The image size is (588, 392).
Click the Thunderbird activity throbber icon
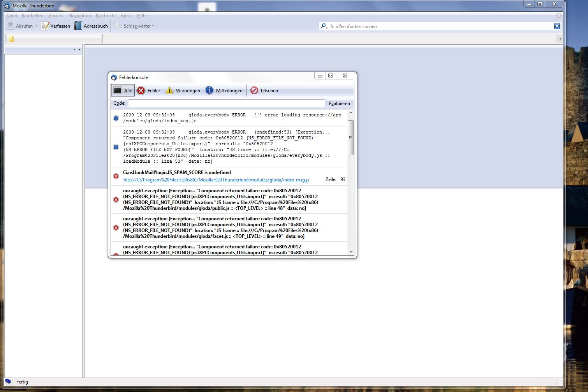tap(559, 16)
